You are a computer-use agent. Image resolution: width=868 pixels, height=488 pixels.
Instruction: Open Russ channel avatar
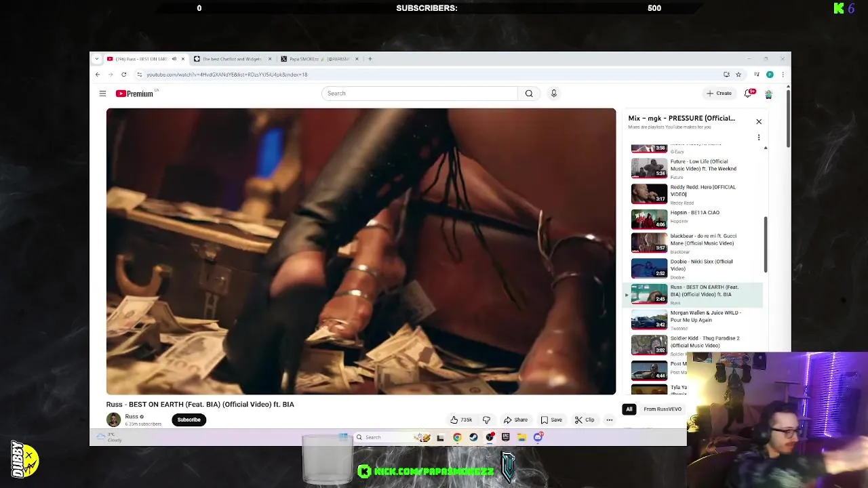click(113, 420)
